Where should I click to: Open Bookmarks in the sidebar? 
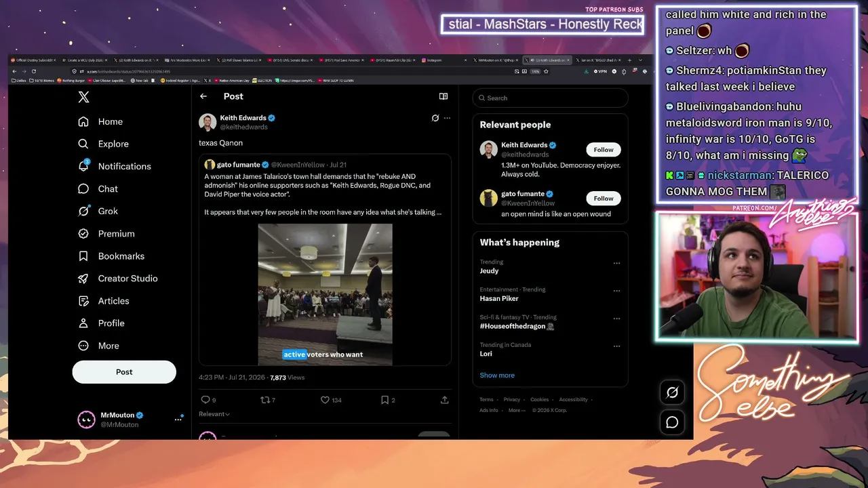click(x=111, y=256)
